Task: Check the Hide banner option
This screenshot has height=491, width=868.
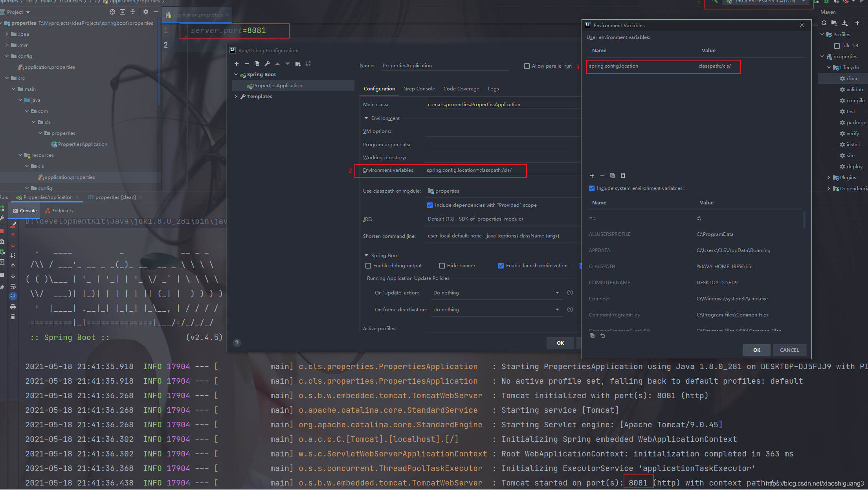Action: 442,266
